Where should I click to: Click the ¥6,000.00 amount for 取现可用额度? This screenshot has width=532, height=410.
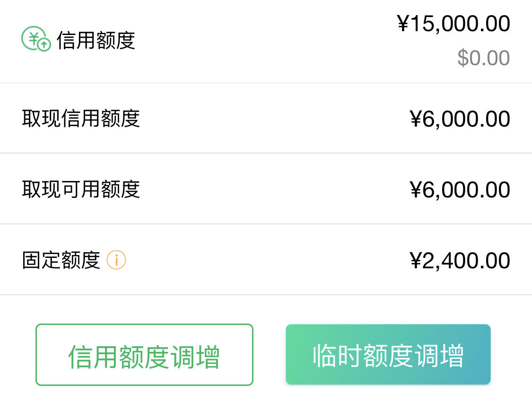(x=460, y=189)
